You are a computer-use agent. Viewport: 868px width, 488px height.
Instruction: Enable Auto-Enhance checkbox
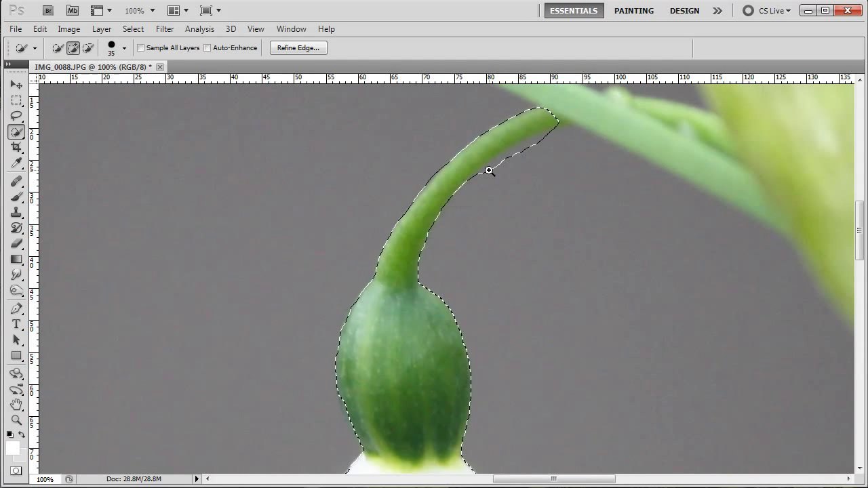208,48
